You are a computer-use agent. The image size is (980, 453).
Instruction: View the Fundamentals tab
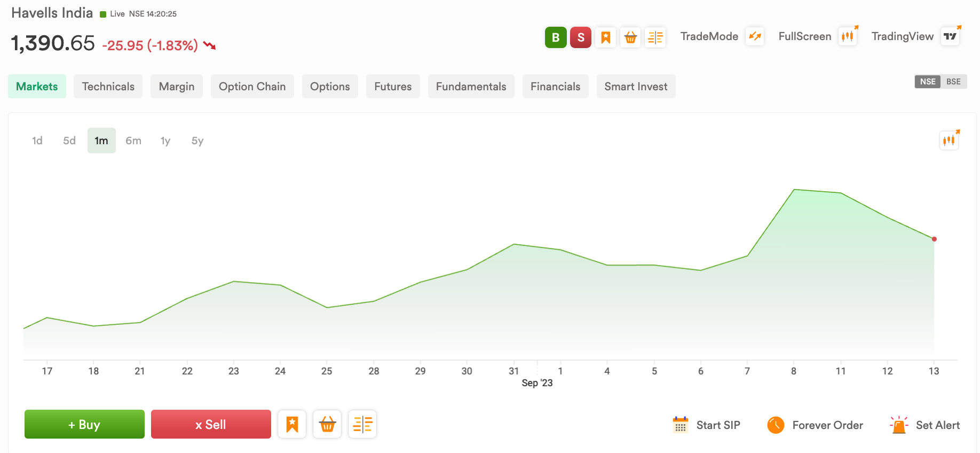point(471,87)
